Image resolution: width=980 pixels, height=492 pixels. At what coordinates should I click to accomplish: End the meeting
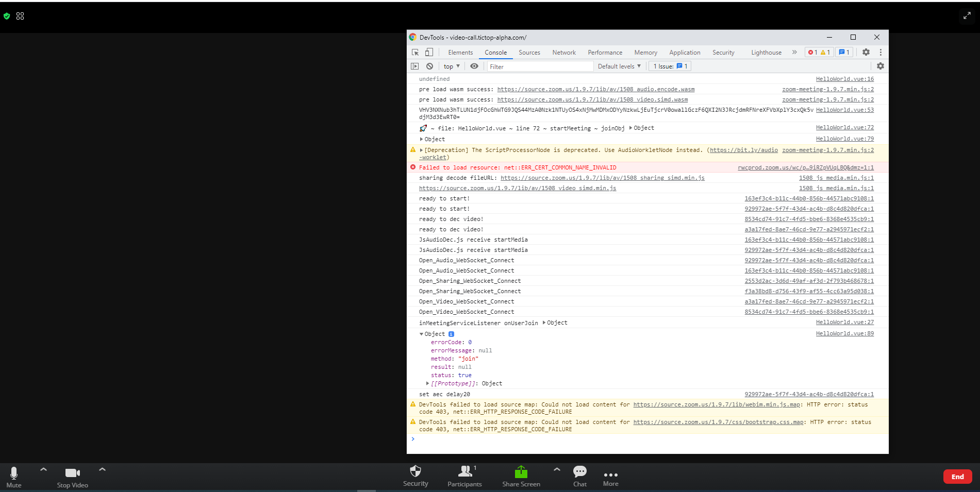[x=958, y=477]
